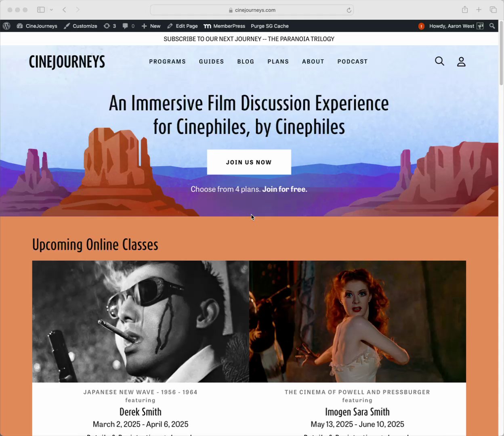Click the JOIN US NOW button
Viewport: 504px width, 436px height.
pyautogui.click(x=249, y=162)
